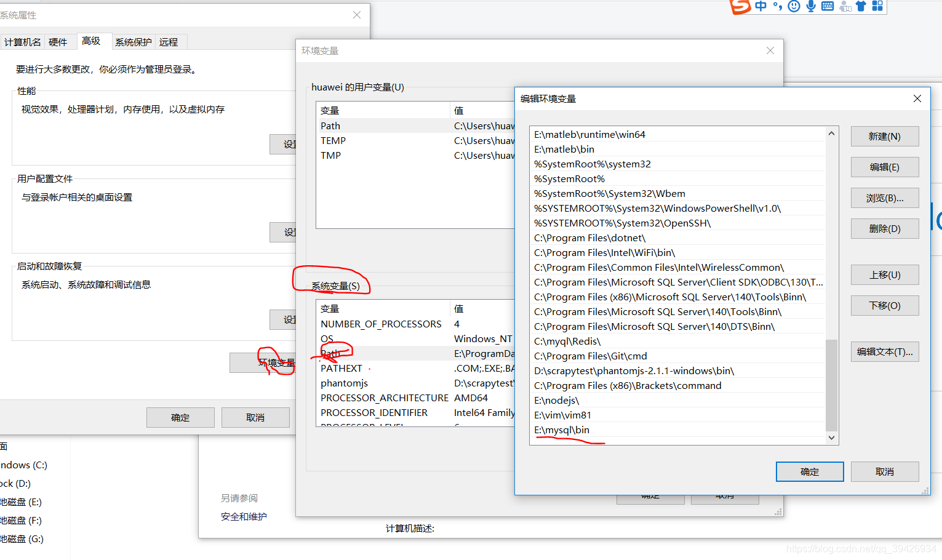Select the C:\myql\Redis\ entry
The image size is (942, 560).
point(677,341)
